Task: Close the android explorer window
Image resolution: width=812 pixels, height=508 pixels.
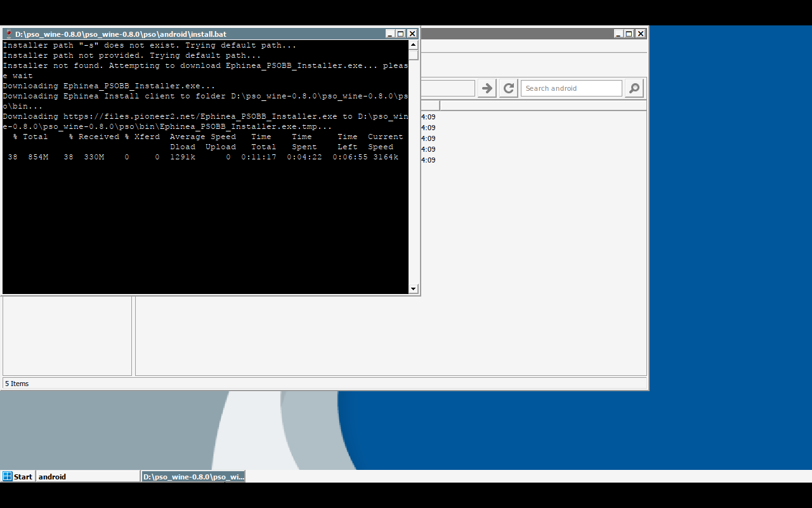Action: (640, 34)
